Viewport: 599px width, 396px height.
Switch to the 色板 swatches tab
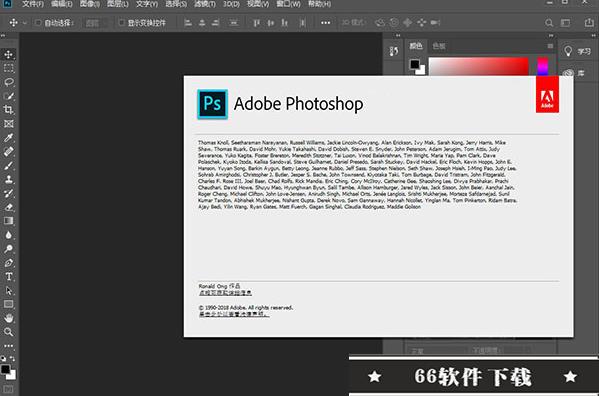click(439, 46)
